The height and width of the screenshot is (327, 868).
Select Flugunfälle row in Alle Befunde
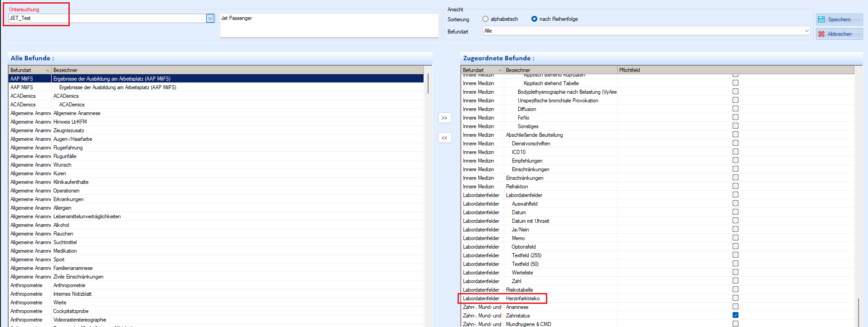(x=65, y=156)
